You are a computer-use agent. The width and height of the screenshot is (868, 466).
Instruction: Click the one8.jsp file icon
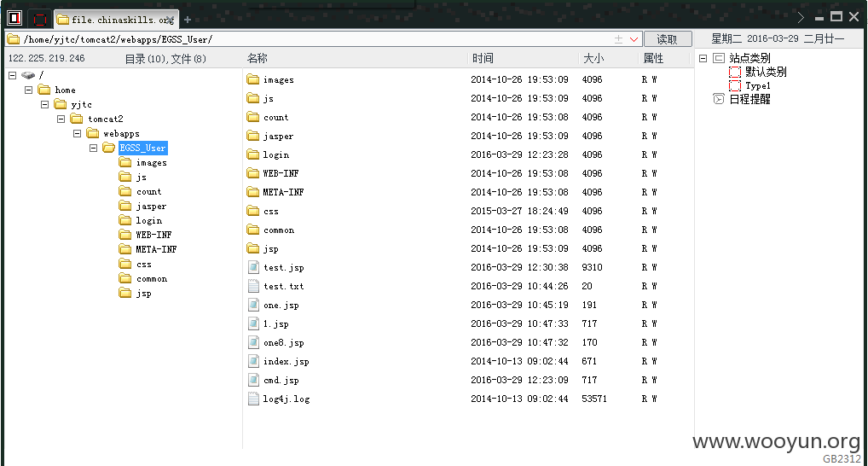[x=253, y=342]
